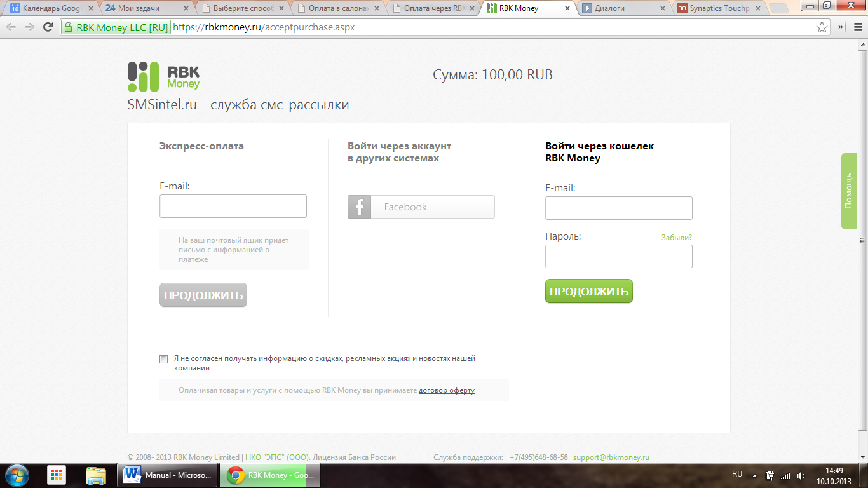Open File Explorer from the taskbar

point(96,475)
